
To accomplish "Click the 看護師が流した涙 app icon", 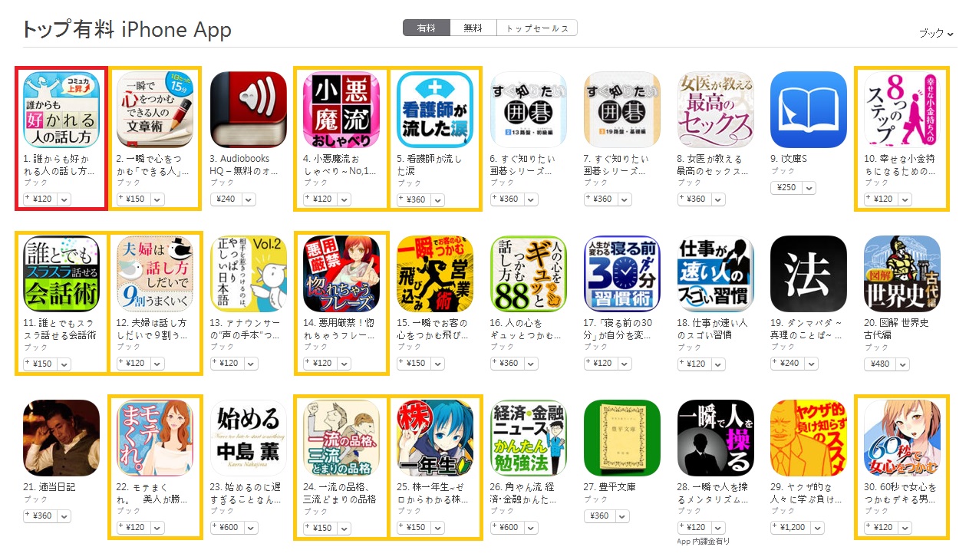I will coord(435,110).
